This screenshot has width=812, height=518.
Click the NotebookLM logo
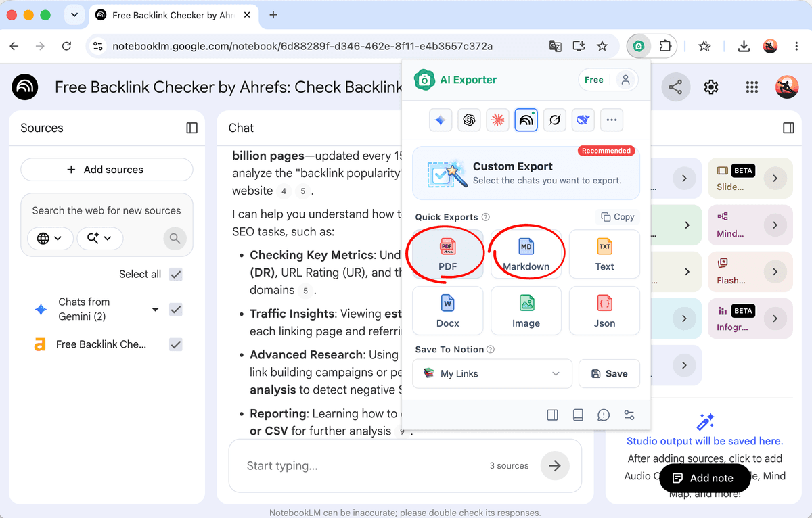click(x=25, y=87)
